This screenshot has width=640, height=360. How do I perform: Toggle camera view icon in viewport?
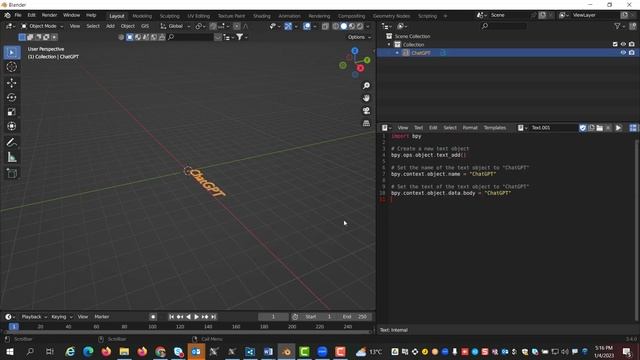[366, 111]
